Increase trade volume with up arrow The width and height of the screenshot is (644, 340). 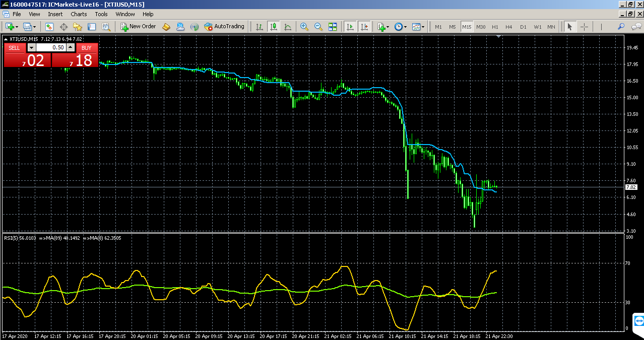[71, 48]
